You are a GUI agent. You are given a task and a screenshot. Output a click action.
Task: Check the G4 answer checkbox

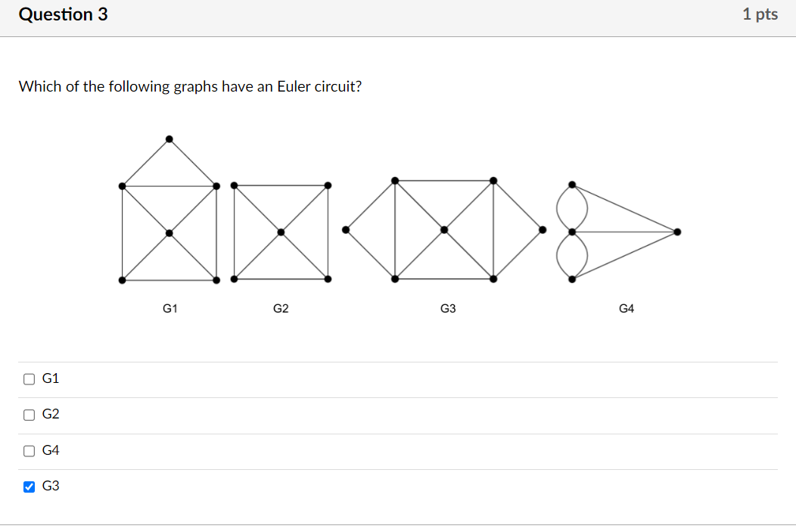29,450
